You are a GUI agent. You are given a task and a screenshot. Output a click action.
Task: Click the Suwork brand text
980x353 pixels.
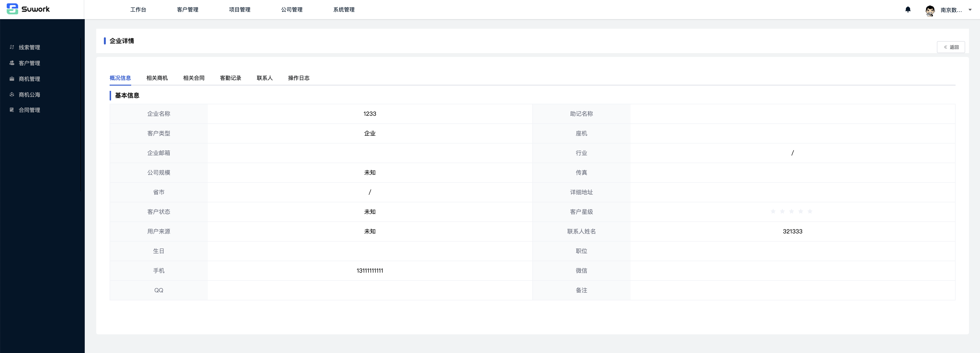pos(35,9)
